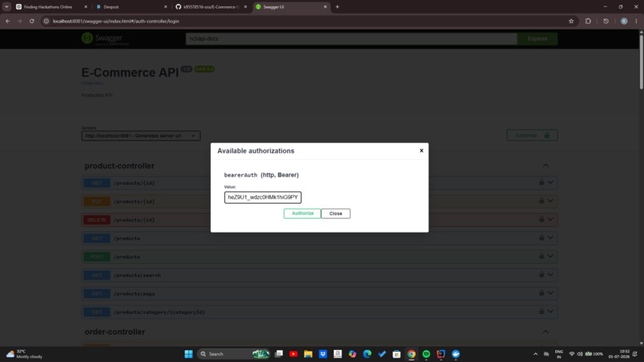Open the Chrome profile avatar
The height and width of the screenshot is (362, 644).
coord(624,21)
